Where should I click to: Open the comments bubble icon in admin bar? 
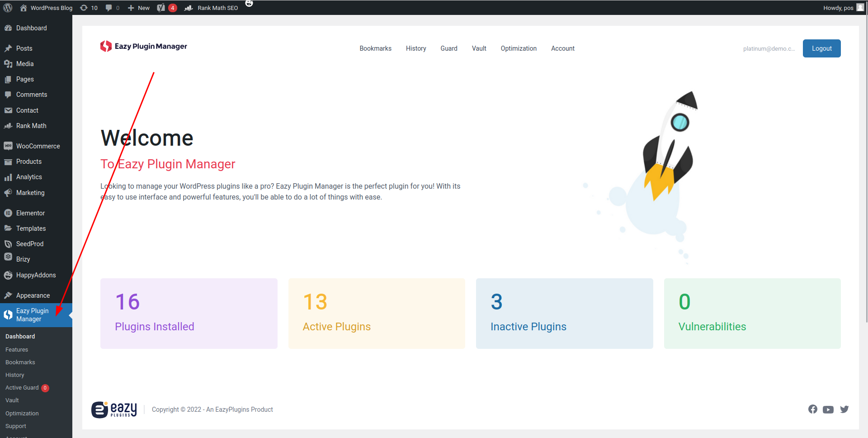point(109,8)
